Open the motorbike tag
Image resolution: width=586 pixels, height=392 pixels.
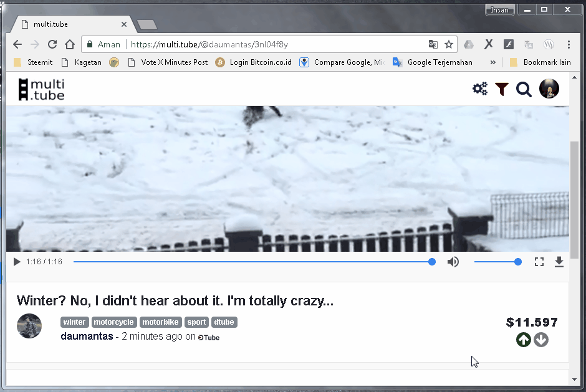pos(160,322)
